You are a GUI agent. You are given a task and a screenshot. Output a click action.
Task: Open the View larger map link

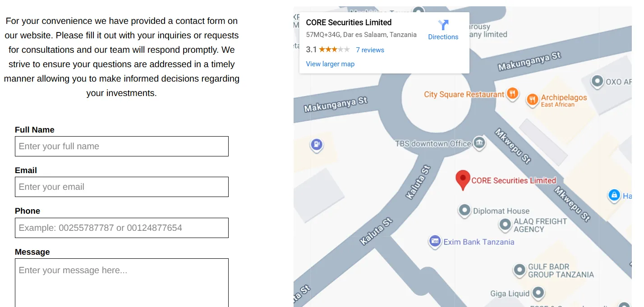330,64
